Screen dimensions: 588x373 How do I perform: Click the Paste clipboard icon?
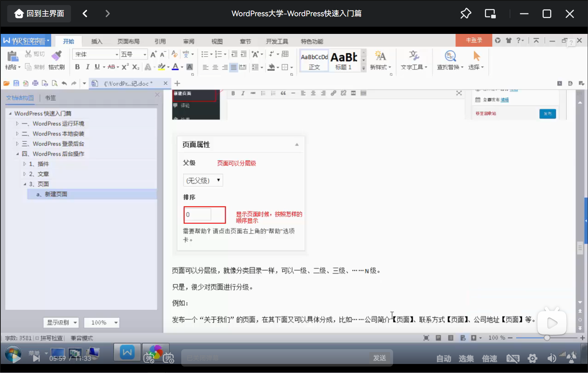[13, 56]
